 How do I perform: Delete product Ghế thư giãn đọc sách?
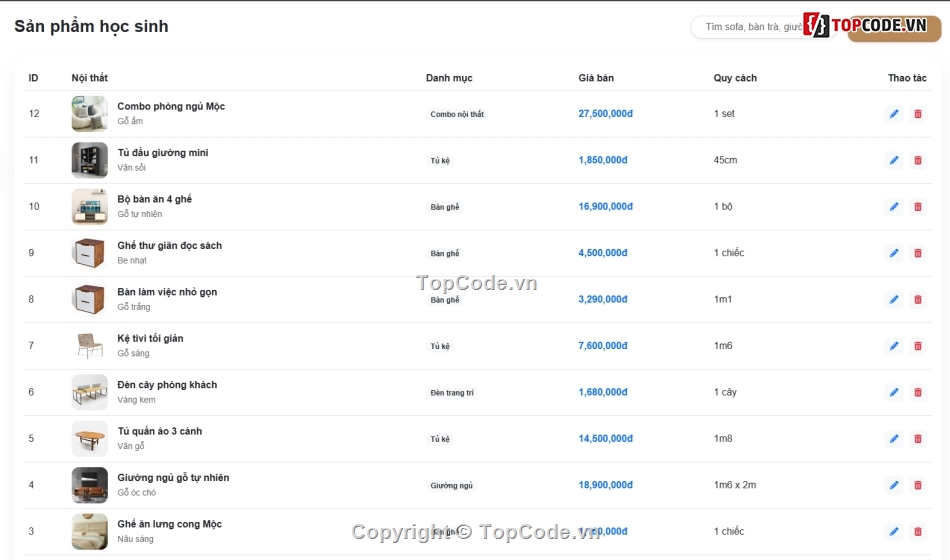pyautogui.click(x=918, y=253)
